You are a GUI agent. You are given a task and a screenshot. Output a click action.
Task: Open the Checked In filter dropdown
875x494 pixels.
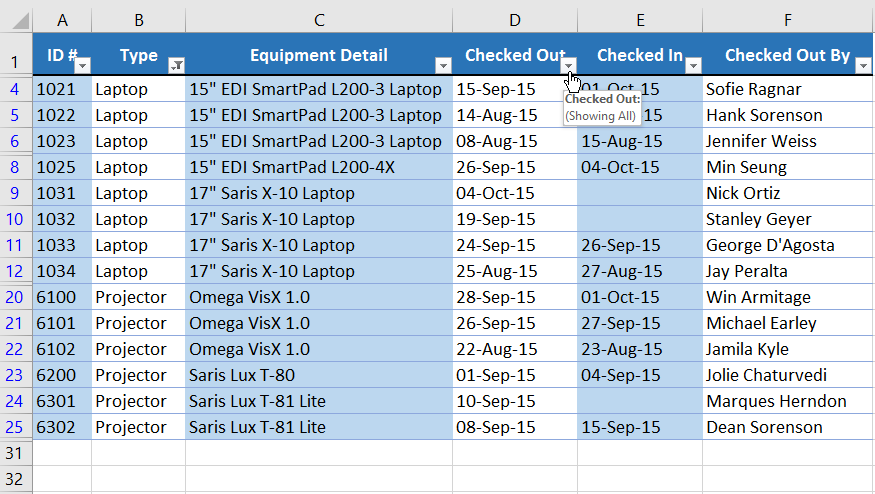693,65
